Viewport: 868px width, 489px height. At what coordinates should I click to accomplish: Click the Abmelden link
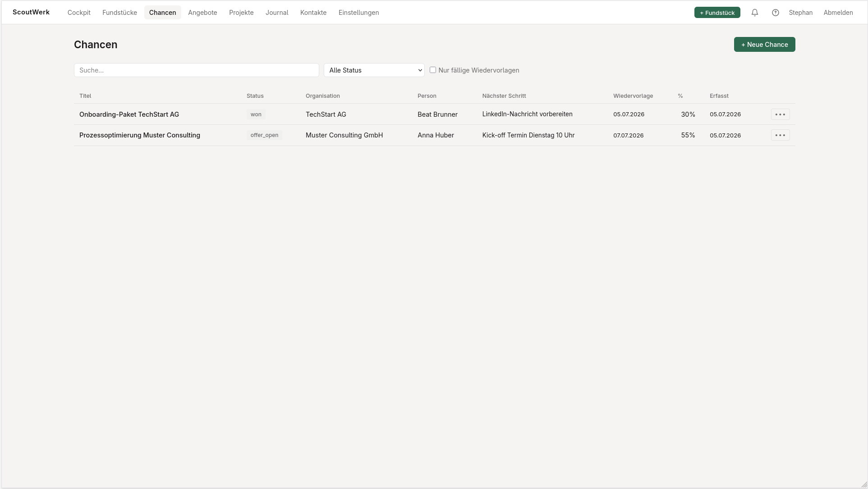click(x=838, y=13)
